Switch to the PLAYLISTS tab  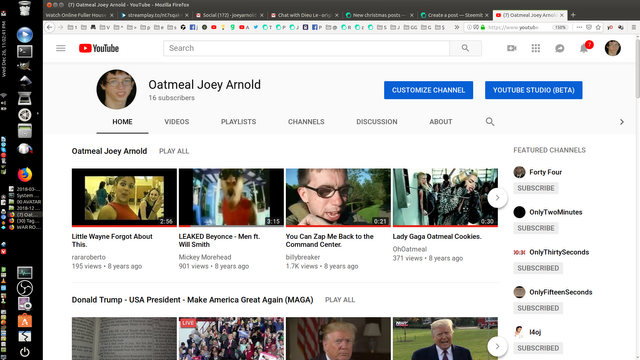(x=238, y=122)
